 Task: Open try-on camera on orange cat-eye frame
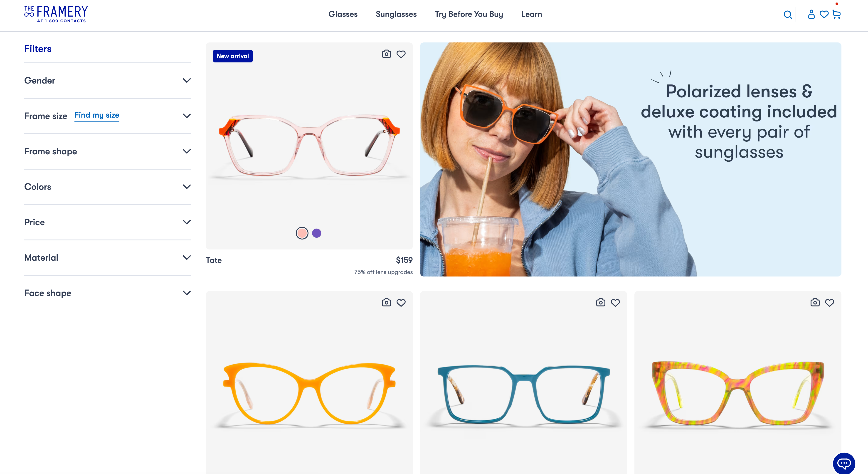click(387, 303)
